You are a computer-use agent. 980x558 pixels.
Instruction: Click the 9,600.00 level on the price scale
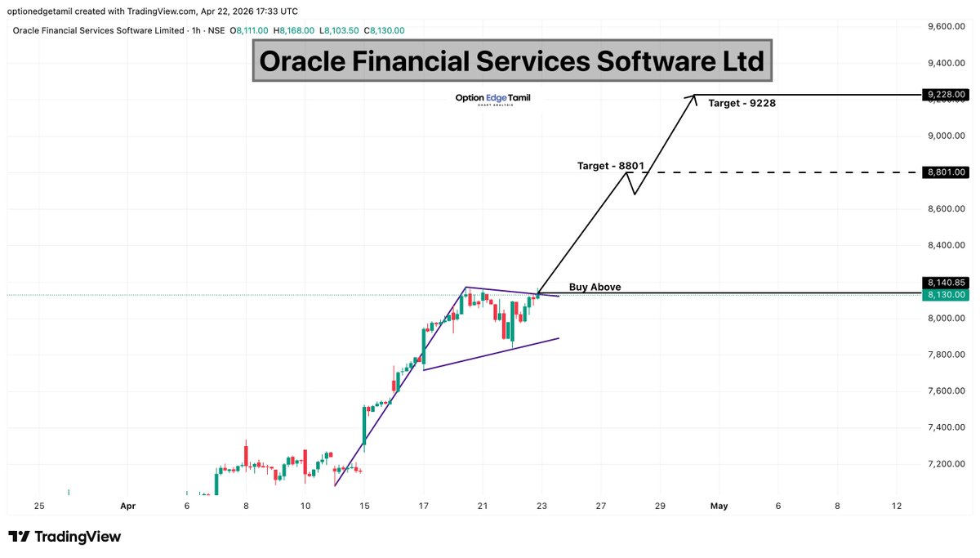(x=945, y=25)
